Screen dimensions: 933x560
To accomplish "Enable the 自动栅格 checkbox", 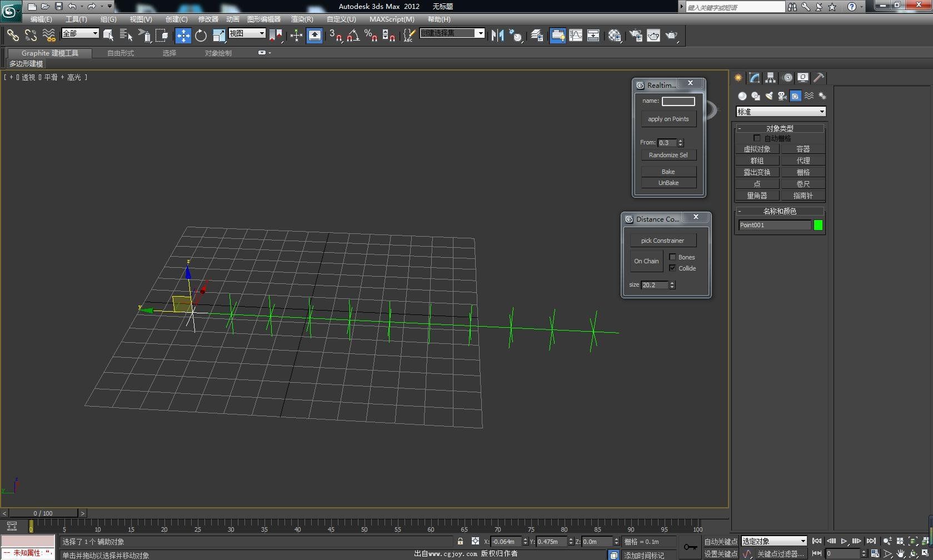I will click(x=757, y=138).
